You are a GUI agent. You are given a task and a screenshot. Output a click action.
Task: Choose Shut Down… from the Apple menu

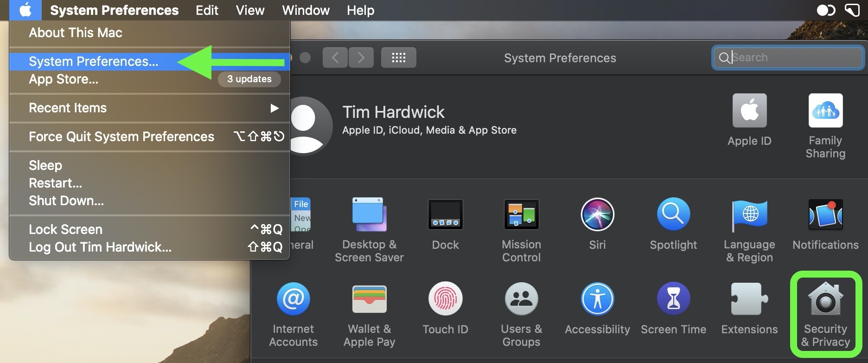[149, 201]
